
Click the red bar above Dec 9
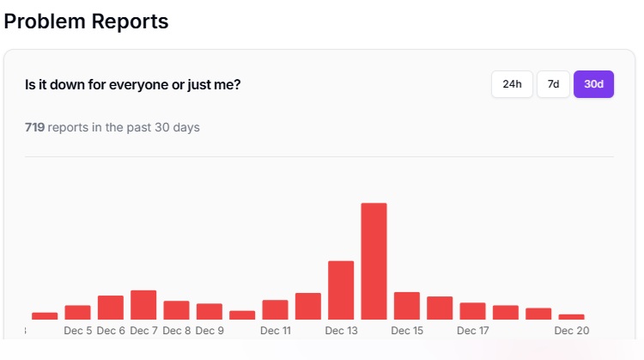click(x=210, y=311)
